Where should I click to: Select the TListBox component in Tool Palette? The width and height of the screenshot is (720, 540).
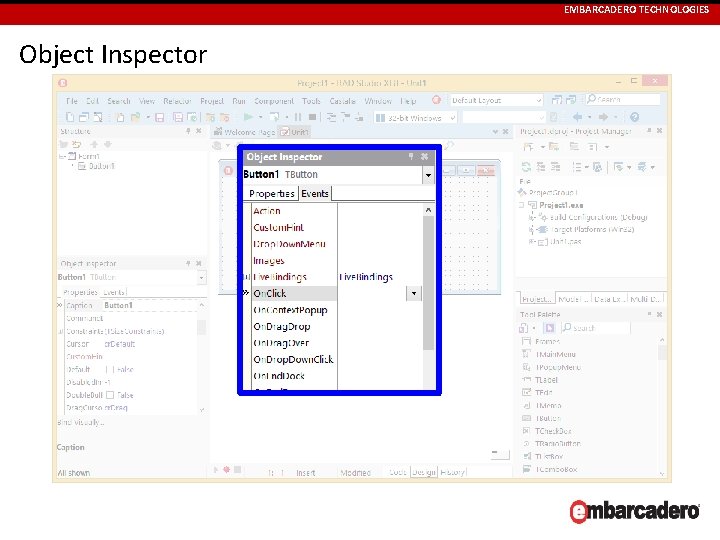pyautogui.click(x=543, y=456)
